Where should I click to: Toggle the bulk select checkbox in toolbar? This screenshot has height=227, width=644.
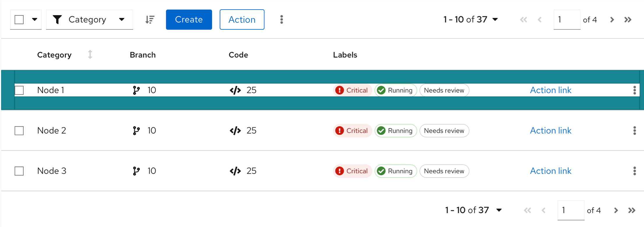coord(19,19)
